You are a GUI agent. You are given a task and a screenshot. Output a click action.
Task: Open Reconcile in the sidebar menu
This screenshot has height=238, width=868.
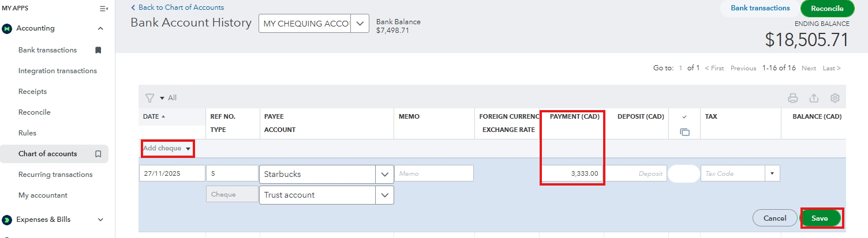tap(35, 112)
